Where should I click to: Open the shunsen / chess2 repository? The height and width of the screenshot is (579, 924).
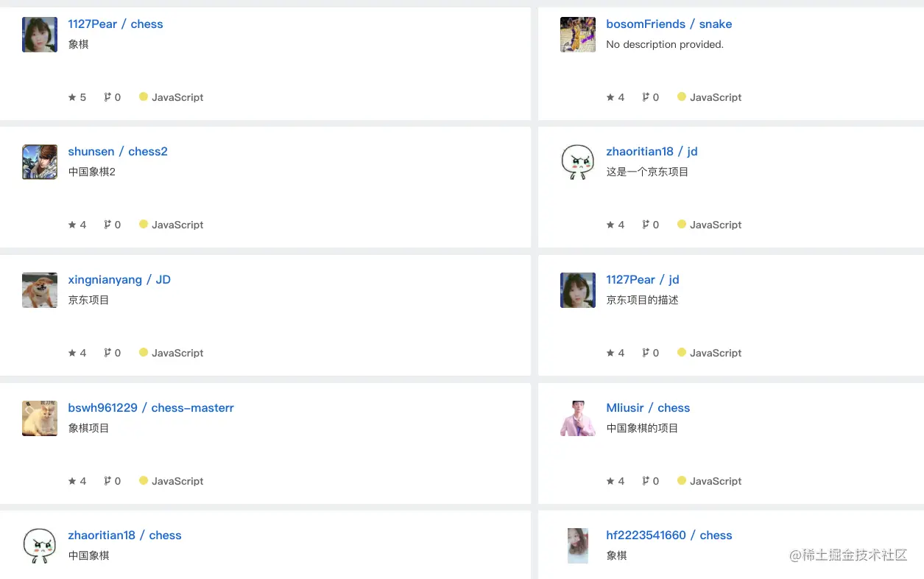click(118, 152)
